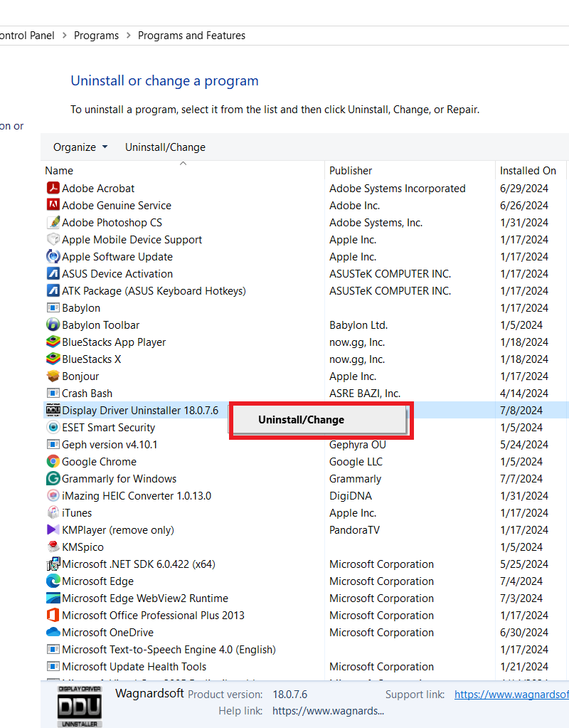Click the large DDU logo in details pane

click(80, 706)
